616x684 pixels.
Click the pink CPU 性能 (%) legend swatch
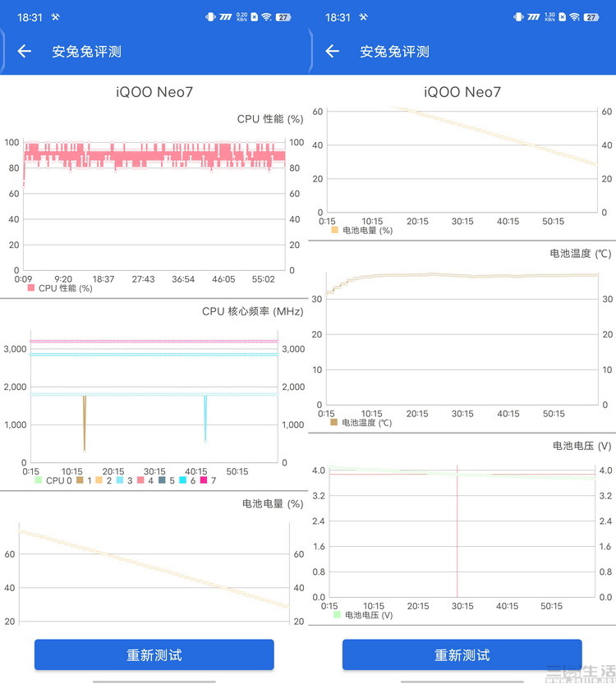(x=31, y=288)
